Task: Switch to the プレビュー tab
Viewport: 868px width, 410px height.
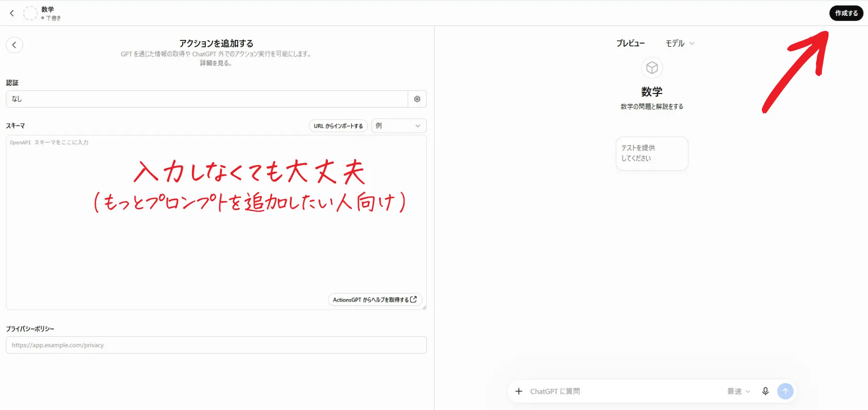Action: (x=630, y=43)
